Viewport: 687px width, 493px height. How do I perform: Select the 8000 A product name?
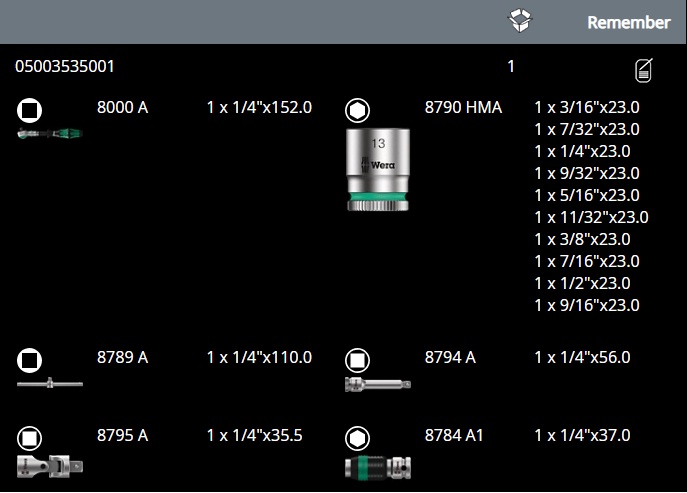click(x=122, y=107)
